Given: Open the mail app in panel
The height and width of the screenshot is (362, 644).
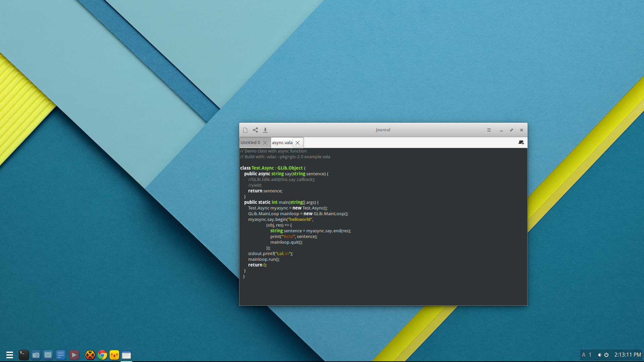Looking at the screenshot, I should [x=48, y=355].
